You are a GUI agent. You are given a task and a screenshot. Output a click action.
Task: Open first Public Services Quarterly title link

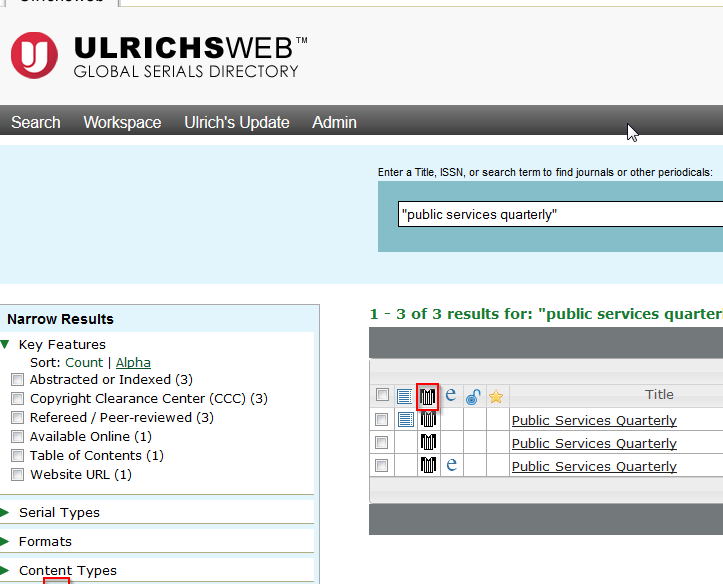point(594,420)
